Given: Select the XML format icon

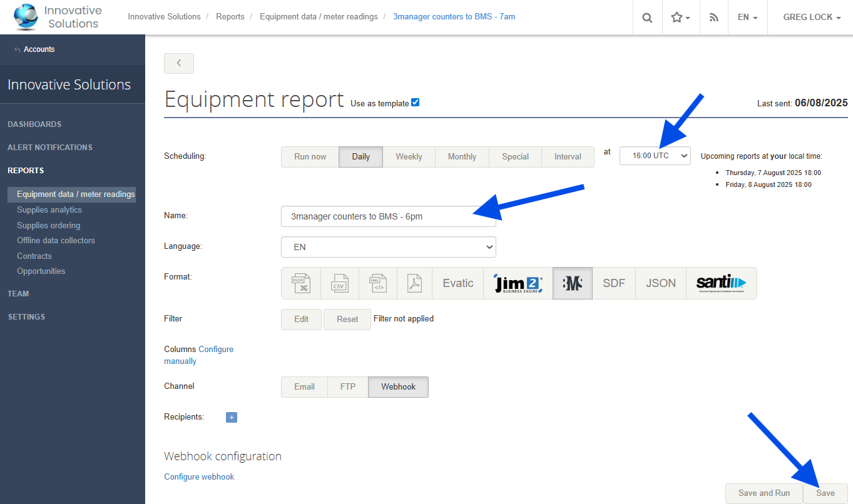Looking at the screenshot, I should [x=378, y=283].
